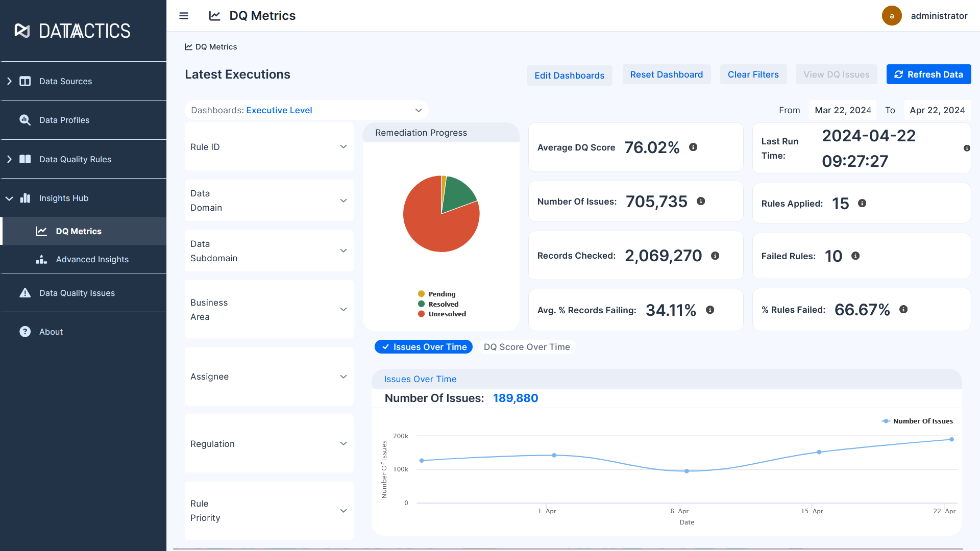Disable the Issues Over Time toggle
980x551 pixels.
point(423,346)
